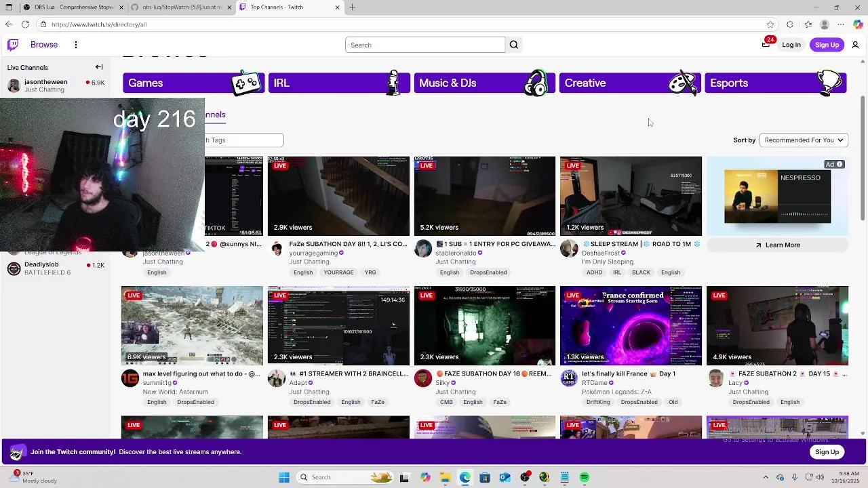Click the DriftKing tag under RTGame
This screenshot has height=488, width=868.
coord(598,402)
